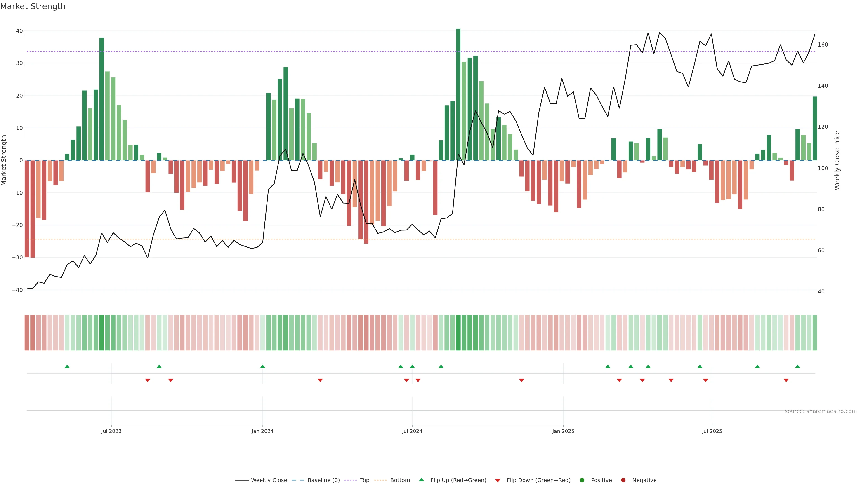
Task: Click the green Positive circle legend icon
Action: pyautogui.click(x=582, y=480)
